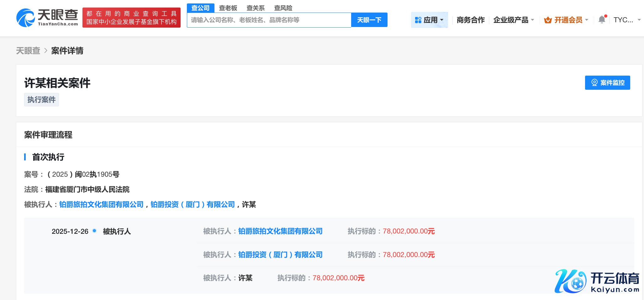This screenshot has height=300, width=644.
Task: Switch to the 查老板 search tab
Action: click(x=228, y=8)
